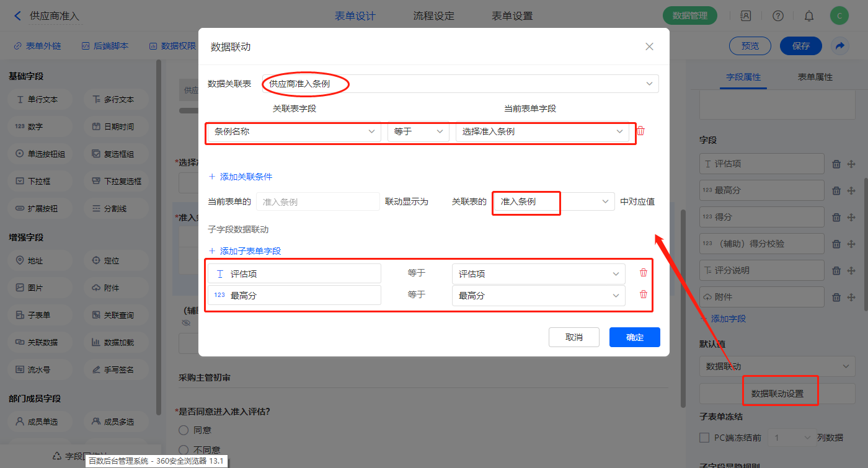
Task: Select the 不同意 radio option
Action: [184, 449]
